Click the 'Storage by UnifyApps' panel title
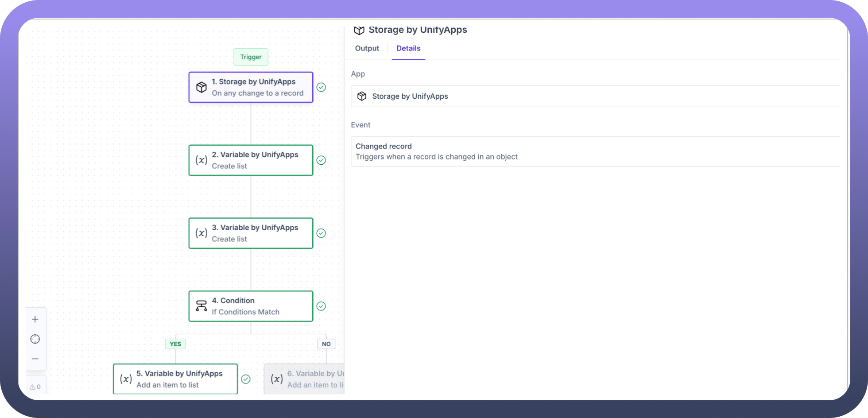The width and height of the screenshot is (868, 418). pos(418,30)
